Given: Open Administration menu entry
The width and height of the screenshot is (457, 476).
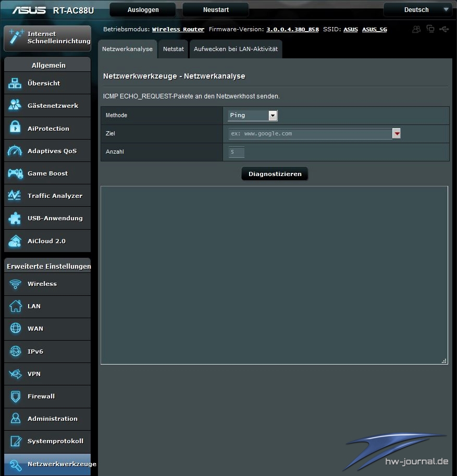Looking at the screenshot, I should [47, 419].
